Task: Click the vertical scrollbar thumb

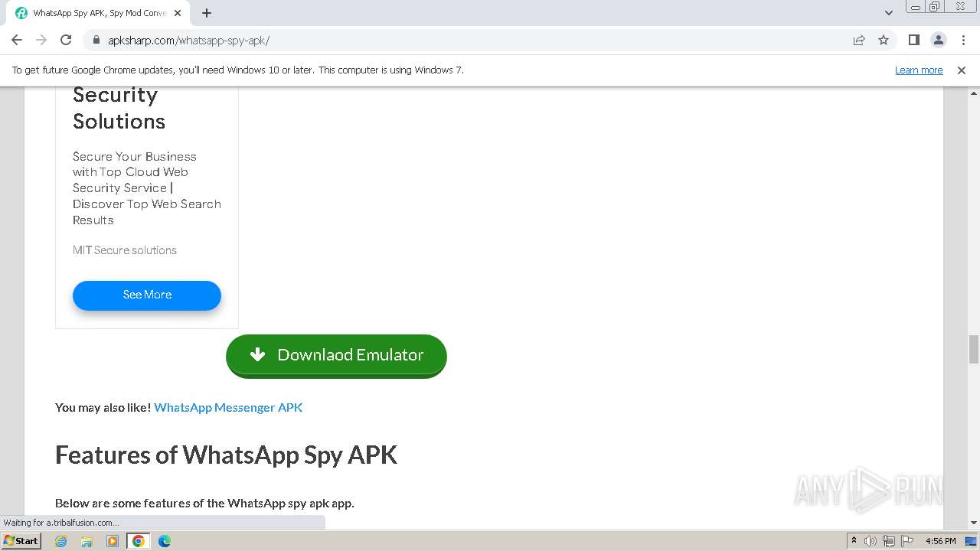Action: [x=974, y=349]
